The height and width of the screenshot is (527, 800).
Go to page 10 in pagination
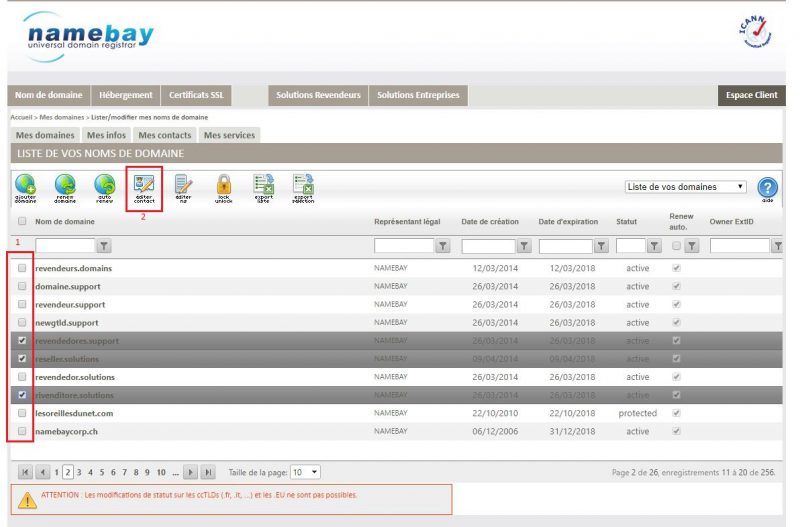click(161, 472)
